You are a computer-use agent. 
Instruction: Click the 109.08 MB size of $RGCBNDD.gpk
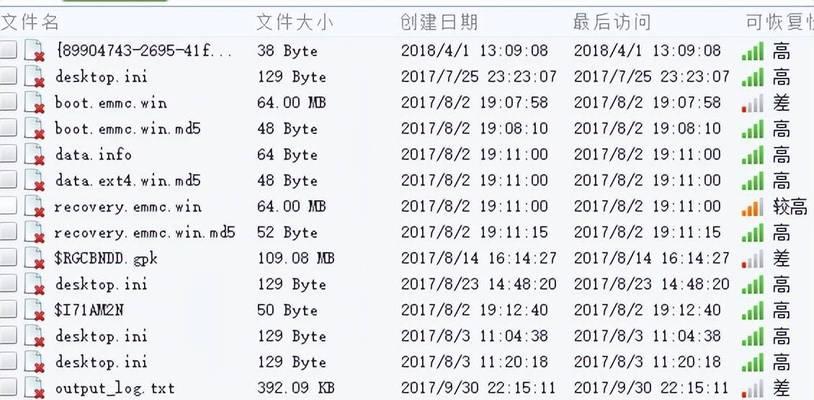295,258
